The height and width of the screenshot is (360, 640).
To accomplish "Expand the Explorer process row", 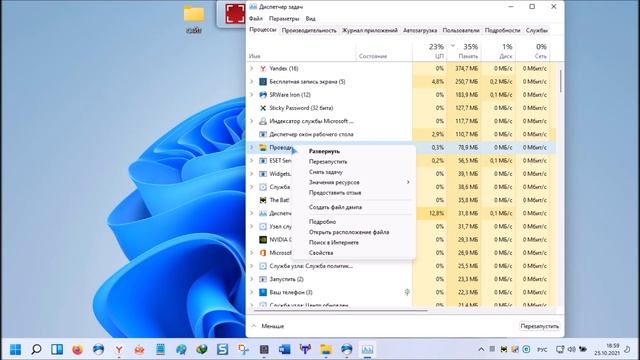I will pyautogui.click(x=252, y=147).
